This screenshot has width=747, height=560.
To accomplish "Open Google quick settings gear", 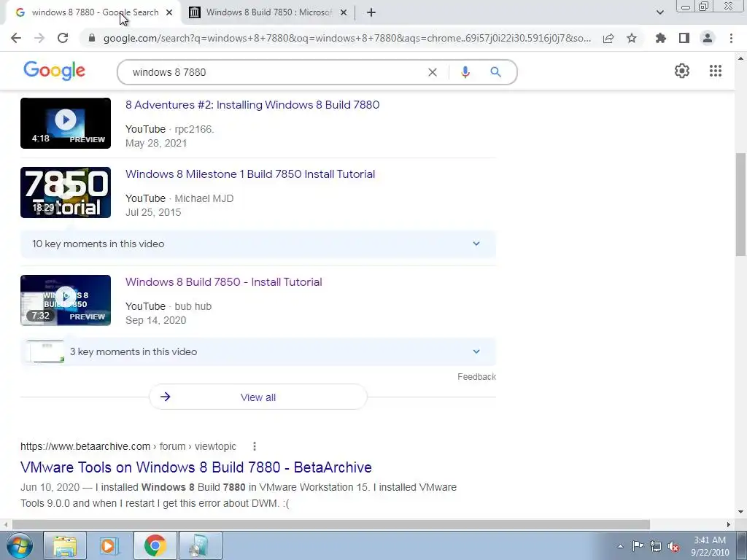I will click(682, 71).
